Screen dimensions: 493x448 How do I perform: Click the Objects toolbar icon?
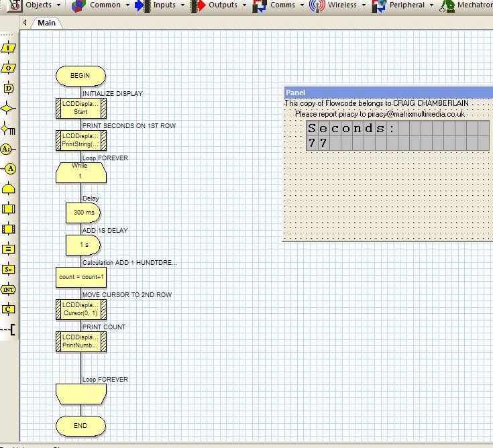coord(14,5)
